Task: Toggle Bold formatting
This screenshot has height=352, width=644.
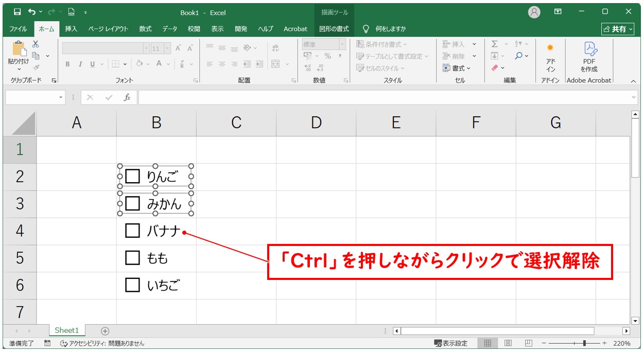Action: [67, 64]
